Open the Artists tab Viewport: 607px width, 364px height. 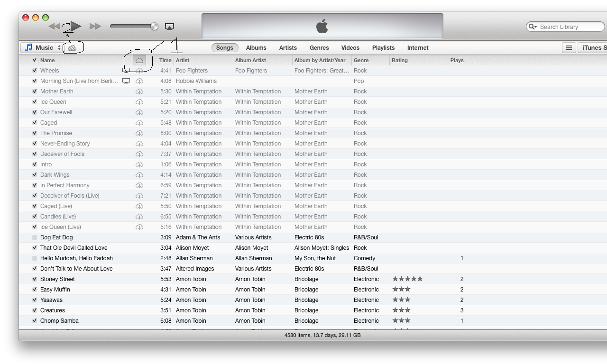pyautogui.click(x=288, y=48)
